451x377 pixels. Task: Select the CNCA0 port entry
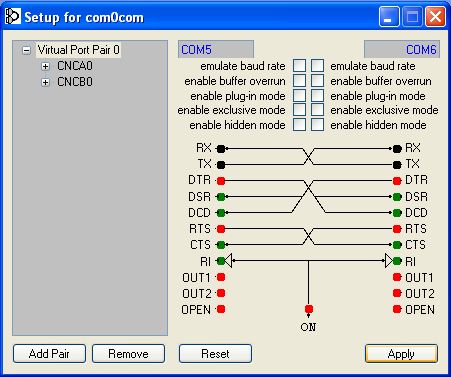tap(75, 66)
